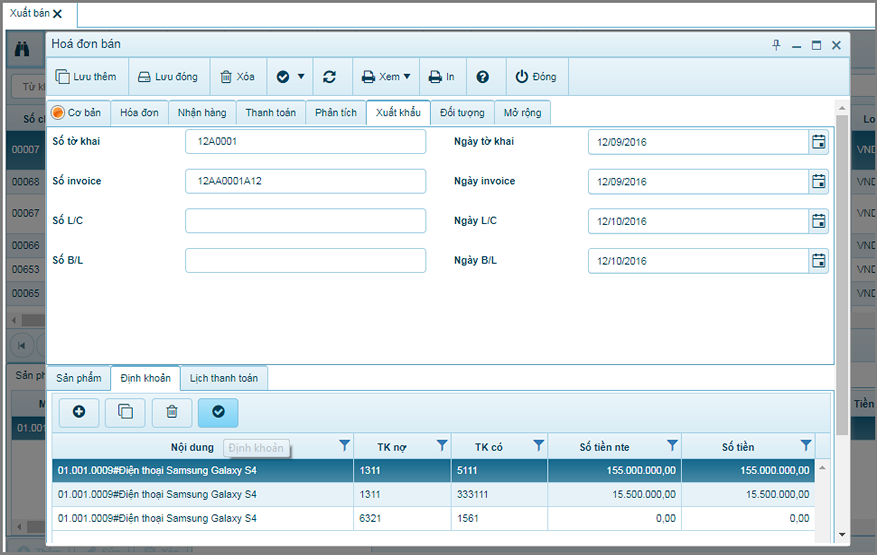This screenshot has height=555, width=877.
Task: Click the Đóng button
Action: point(536,77)
